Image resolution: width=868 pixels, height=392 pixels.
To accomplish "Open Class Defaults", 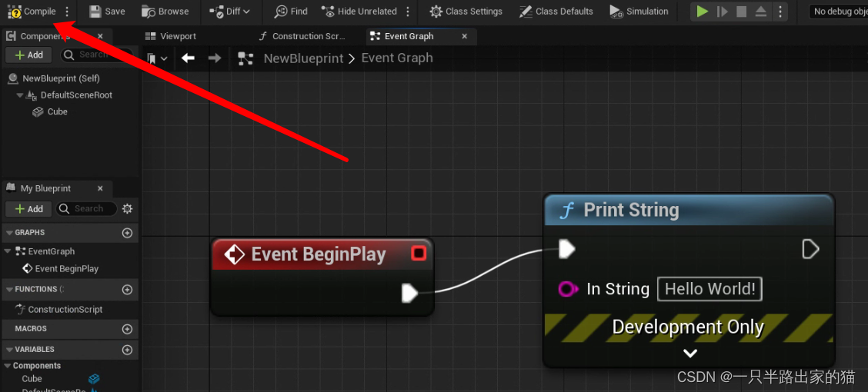I will click(x=556, y=11).
